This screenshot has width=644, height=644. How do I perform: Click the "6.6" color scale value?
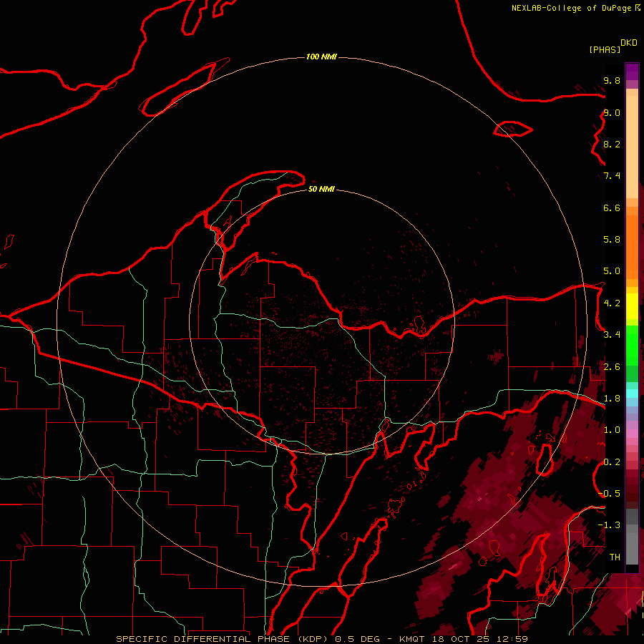click(x=612, y=208)
